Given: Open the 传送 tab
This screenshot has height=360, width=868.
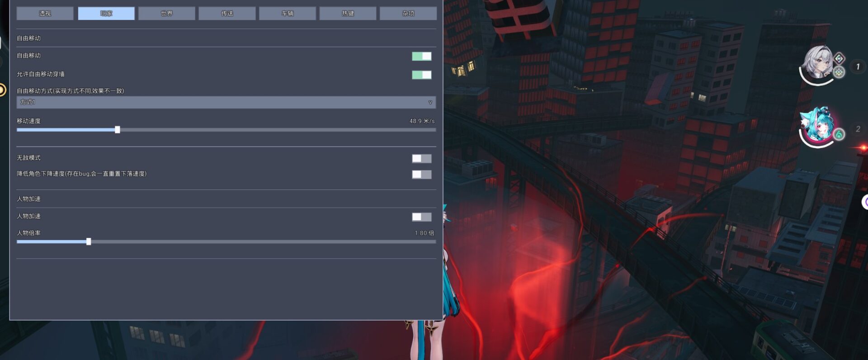Looking at the screenshot, I should [227, 14].
